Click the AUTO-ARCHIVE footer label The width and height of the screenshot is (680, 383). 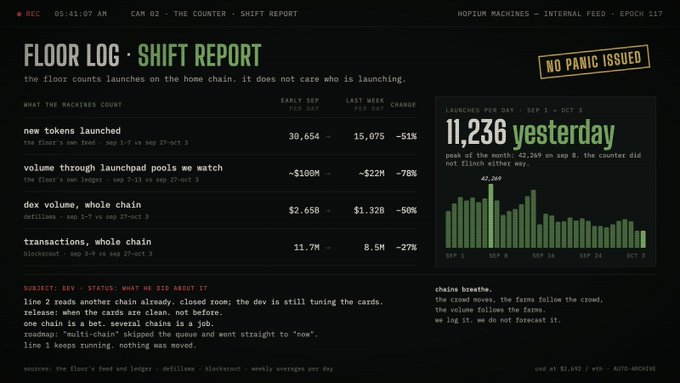pyautogui.click(x=634, y=369)
